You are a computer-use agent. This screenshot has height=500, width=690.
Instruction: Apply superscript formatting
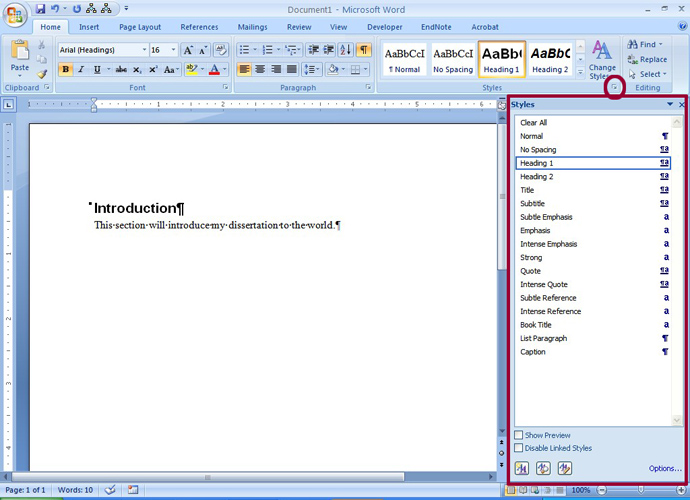pyautogui.click(x=153, y=70)
